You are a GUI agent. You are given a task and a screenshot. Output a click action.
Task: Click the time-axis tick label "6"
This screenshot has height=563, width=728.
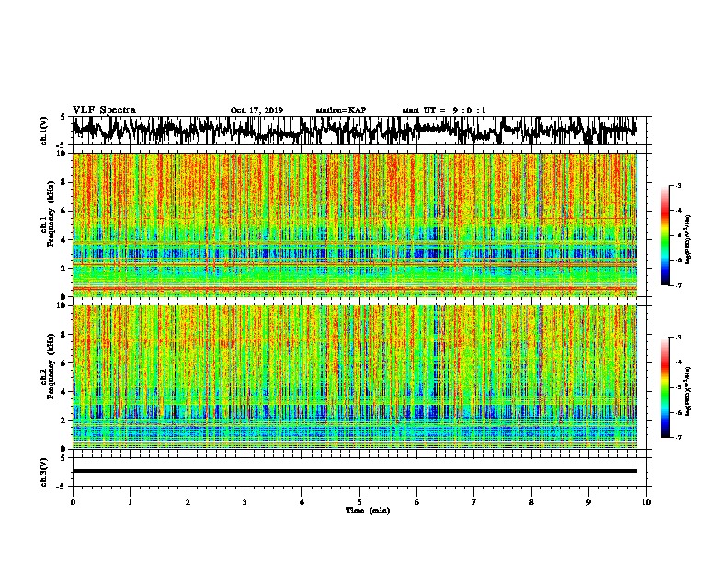coord(417,501)
